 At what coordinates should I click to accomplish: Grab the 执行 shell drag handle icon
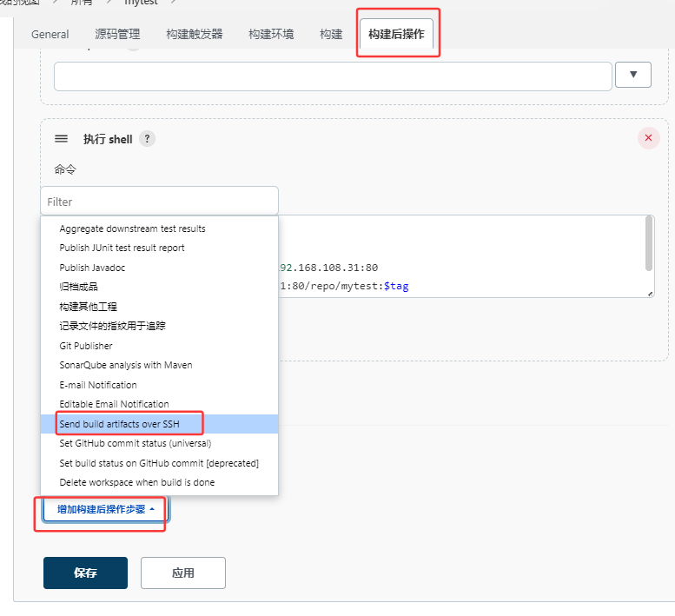pos(61,139)
